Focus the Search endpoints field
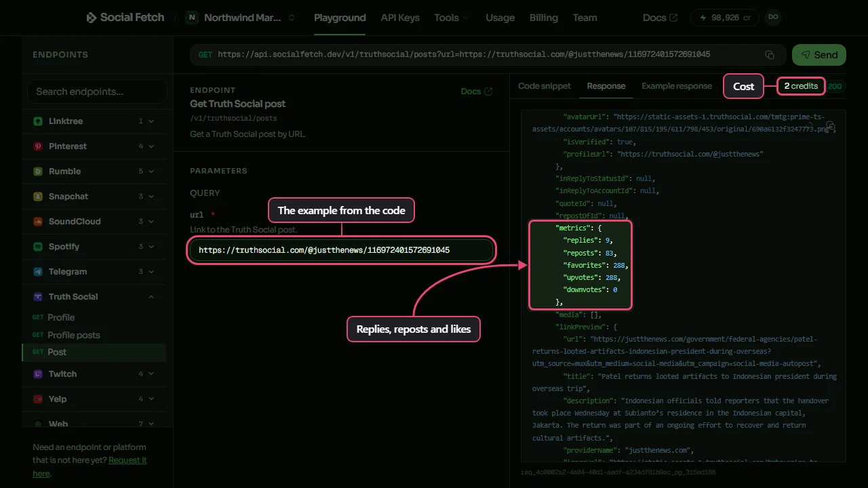 (97, 91)
